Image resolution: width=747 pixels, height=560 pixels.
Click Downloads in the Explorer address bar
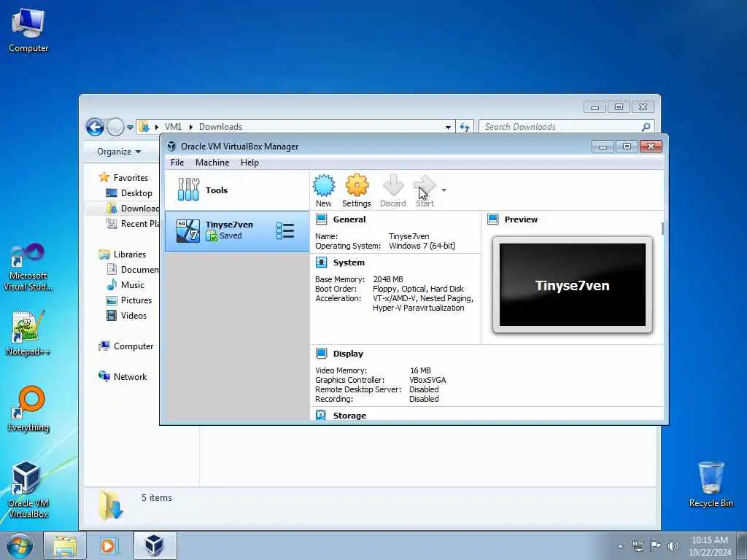[220, 127]
